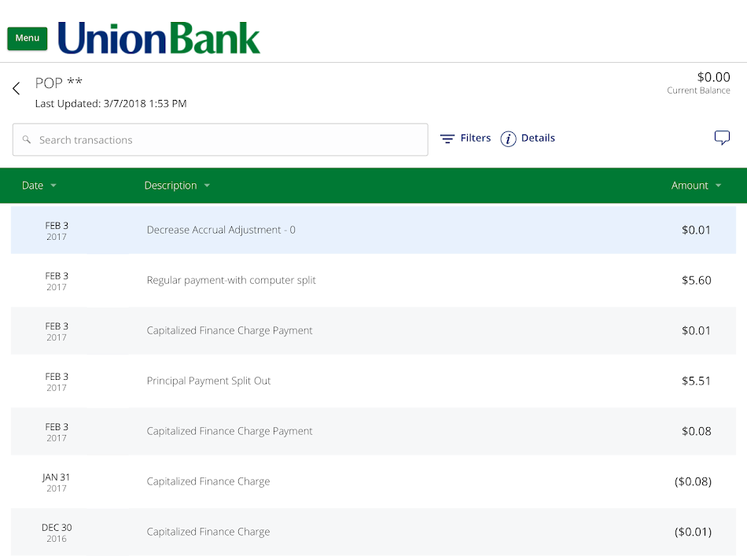Image resolution: width=747 pixels, height=560 pixels.
Task: Click the Details info circle icon
Action: [507, 138]
